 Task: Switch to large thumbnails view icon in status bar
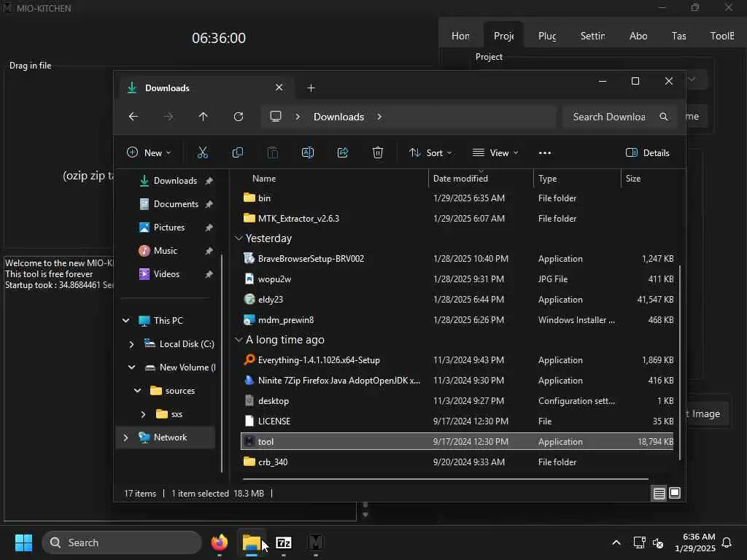point(675,494)
